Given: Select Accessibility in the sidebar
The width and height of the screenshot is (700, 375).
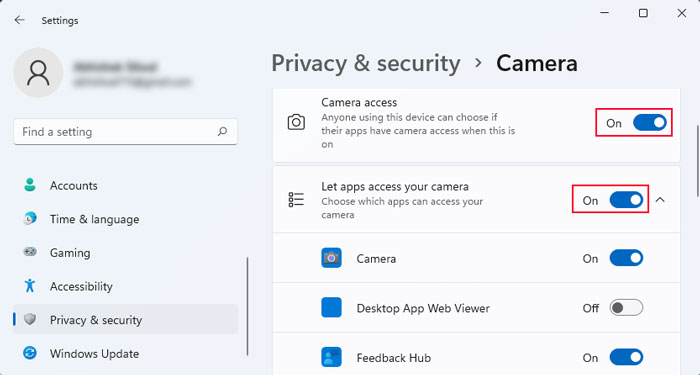Looking at the screenshot, I should point(125,286).
